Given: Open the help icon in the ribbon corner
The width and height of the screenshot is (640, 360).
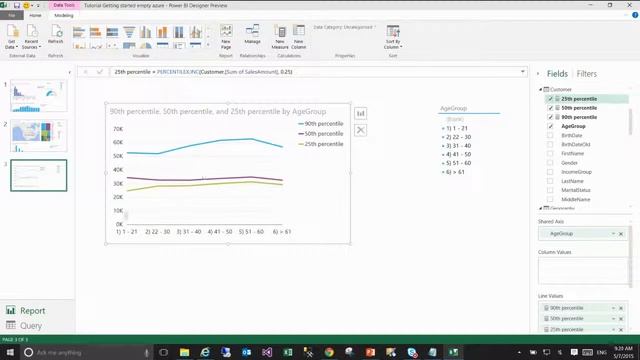Looking at the screenshot, I should coord(635,15).
